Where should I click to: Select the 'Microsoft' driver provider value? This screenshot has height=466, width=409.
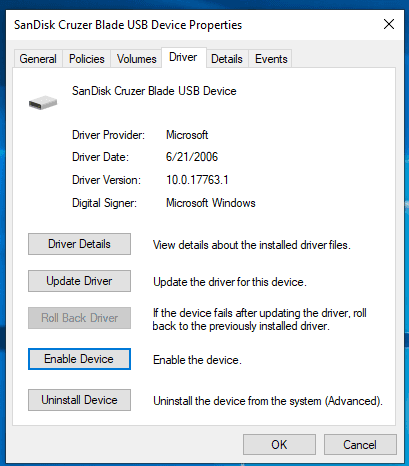187,135
